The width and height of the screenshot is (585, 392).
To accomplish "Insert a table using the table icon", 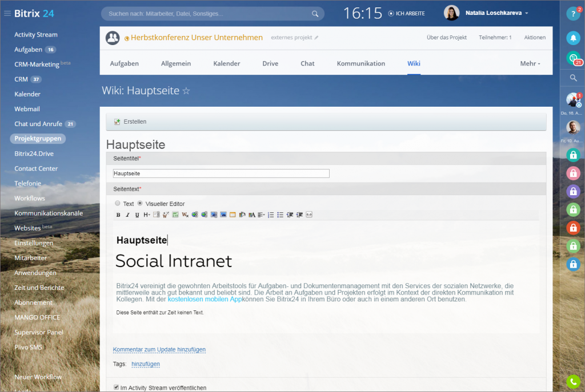I will [233, 215].
